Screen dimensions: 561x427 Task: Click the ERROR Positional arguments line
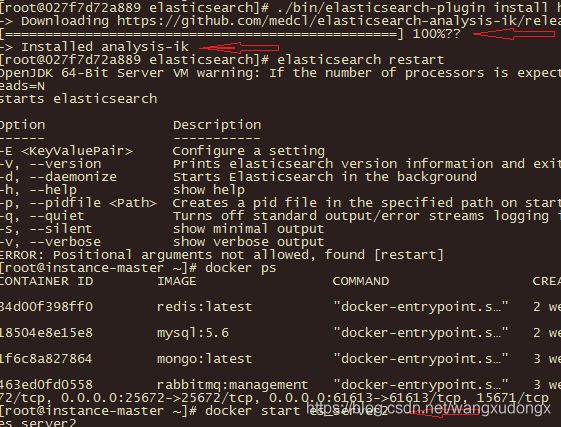221,255
